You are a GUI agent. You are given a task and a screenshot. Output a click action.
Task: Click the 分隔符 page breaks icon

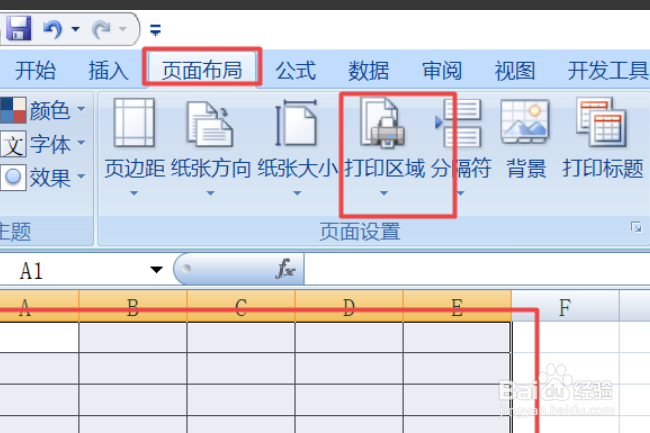click(x=458, y=123)
